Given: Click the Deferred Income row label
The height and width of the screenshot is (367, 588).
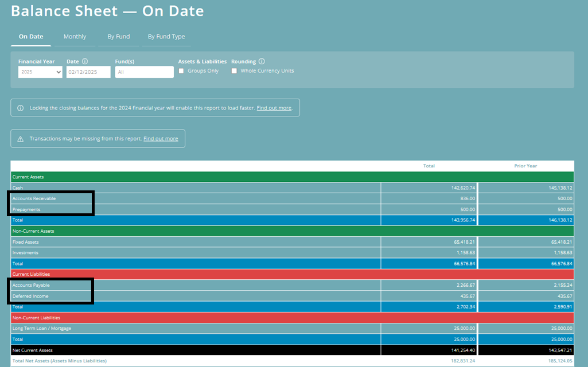Looking at the screenshot, I should click(30, 296).
